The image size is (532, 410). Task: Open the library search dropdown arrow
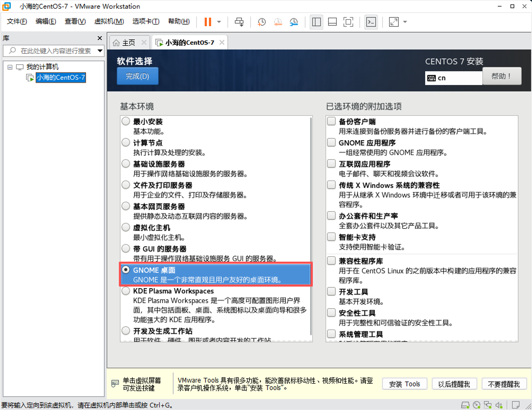click(100, 51)
